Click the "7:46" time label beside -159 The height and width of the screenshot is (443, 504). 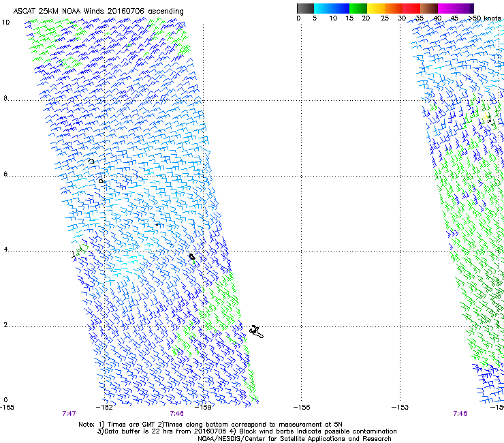coord(177,414)
